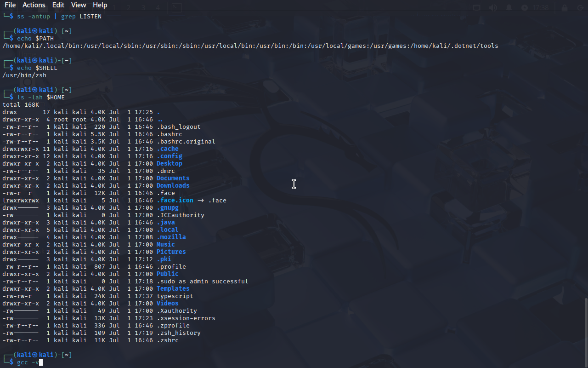This screenshot has width=588, height=368.
Task: Click the .dmrc file name
Action: coord(166,171)
